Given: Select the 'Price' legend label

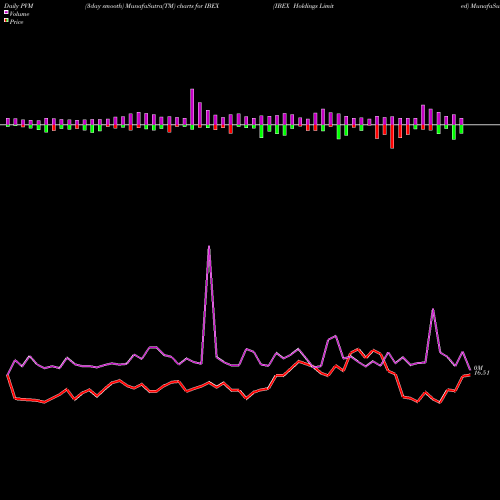Looking at the screenshot, I should [16, 22].
